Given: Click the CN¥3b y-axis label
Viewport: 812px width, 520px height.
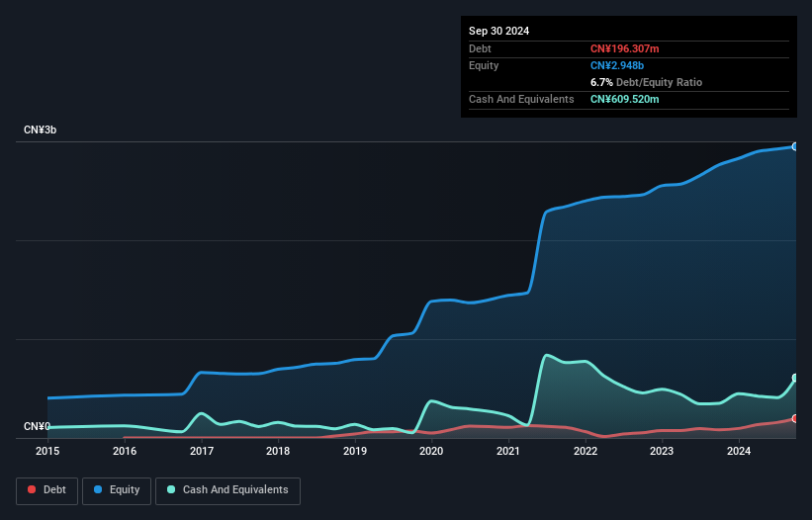Looking at the screenshot, I should point(40,130).
